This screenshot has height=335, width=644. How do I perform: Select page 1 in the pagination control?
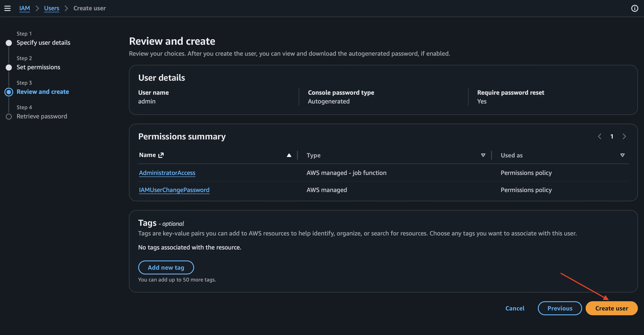pos(612,136)
